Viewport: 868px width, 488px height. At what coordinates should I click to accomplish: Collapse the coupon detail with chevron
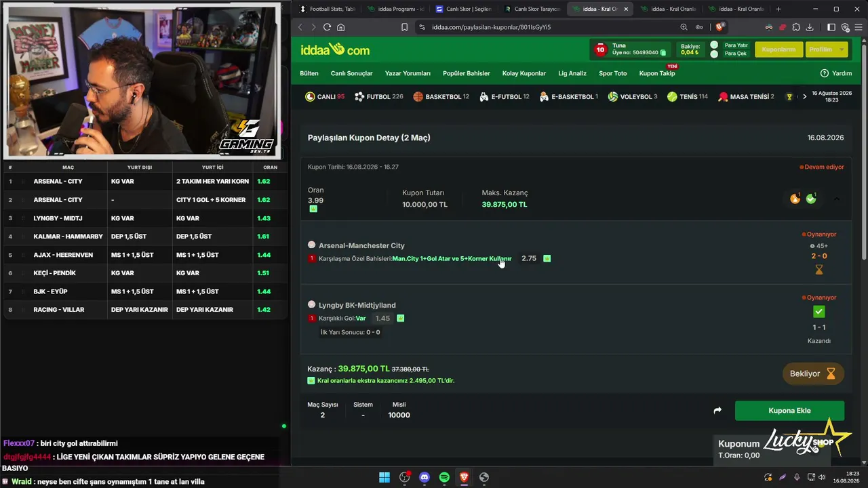(x=837, y=199)
